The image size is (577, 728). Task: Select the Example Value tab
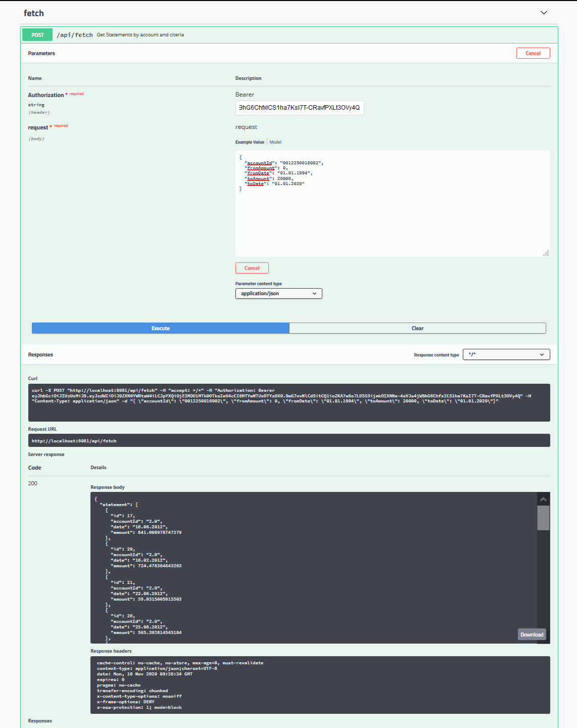(249, 142)
